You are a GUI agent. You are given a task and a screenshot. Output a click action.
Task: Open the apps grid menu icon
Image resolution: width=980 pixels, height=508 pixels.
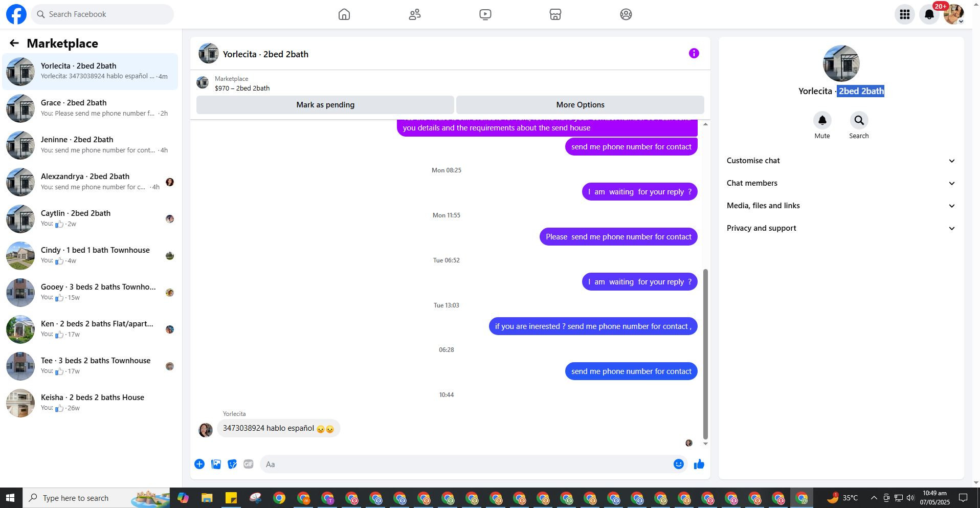click(905, 14)
